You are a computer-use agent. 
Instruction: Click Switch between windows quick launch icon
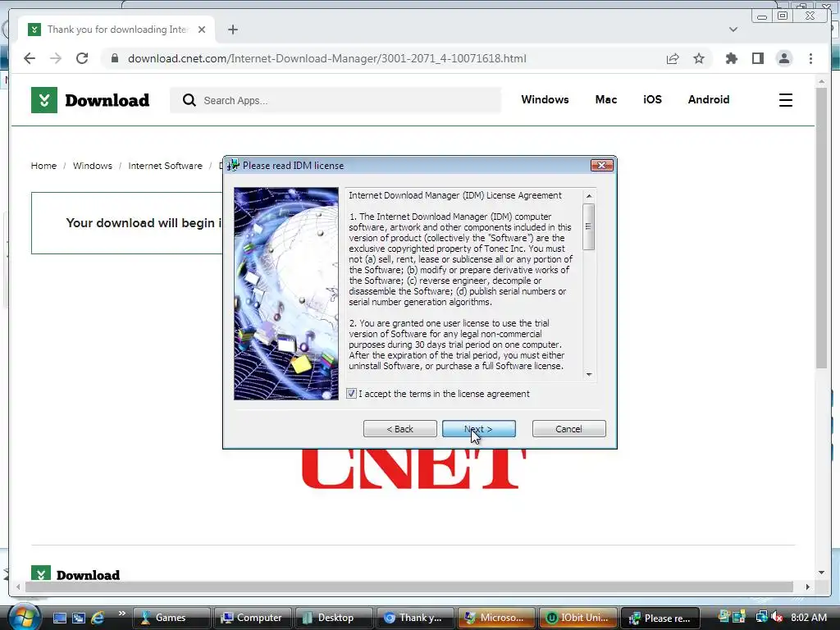79,618
